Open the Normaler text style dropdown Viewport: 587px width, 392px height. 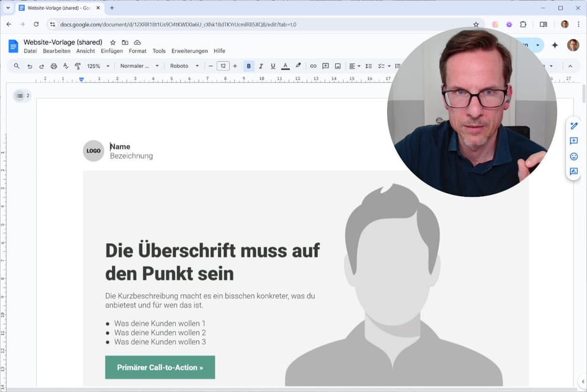139,66
